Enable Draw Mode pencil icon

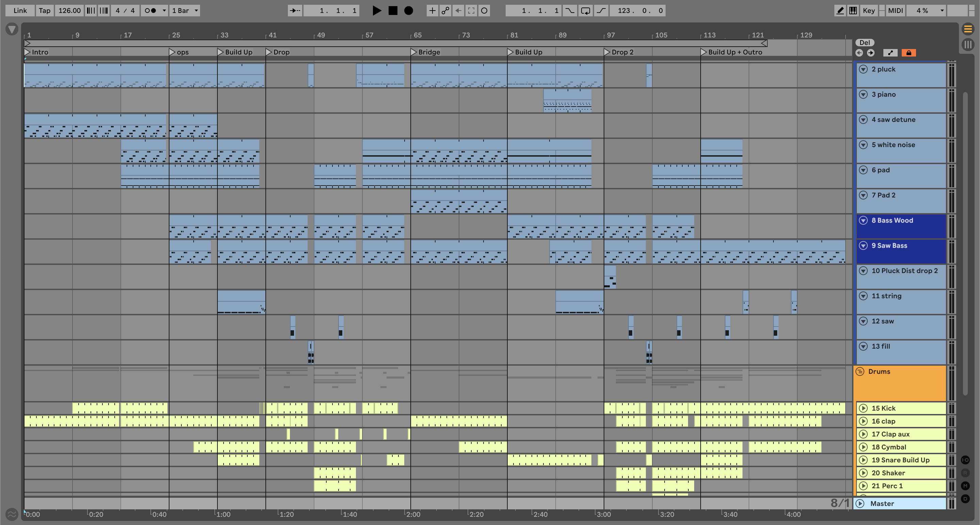click(x=839, y=11)
